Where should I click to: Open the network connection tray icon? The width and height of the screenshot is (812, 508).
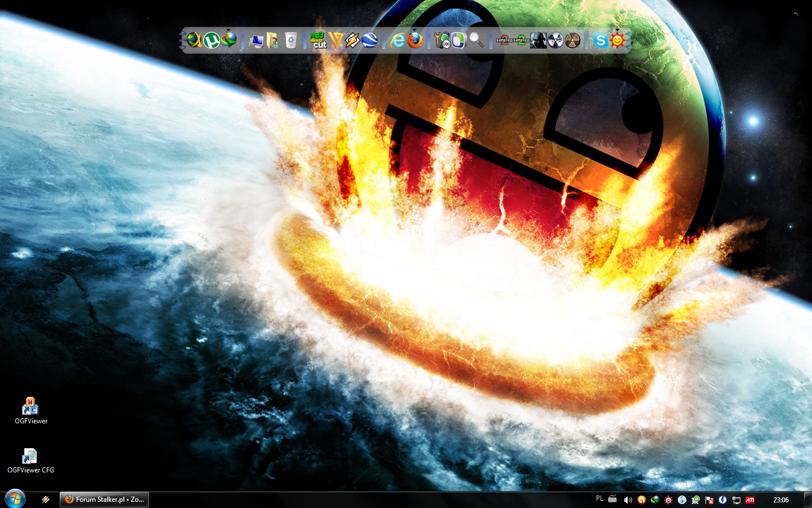[736, 500]
